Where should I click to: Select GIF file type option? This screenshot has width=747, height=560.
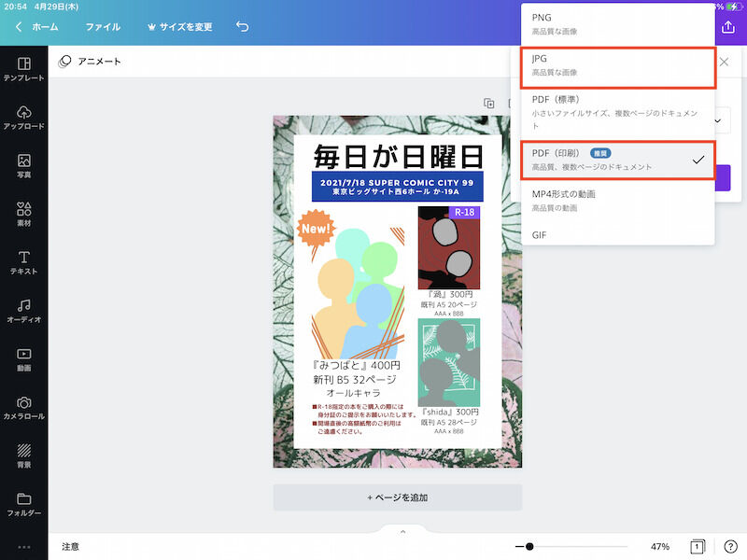click(x=617, y=235)
